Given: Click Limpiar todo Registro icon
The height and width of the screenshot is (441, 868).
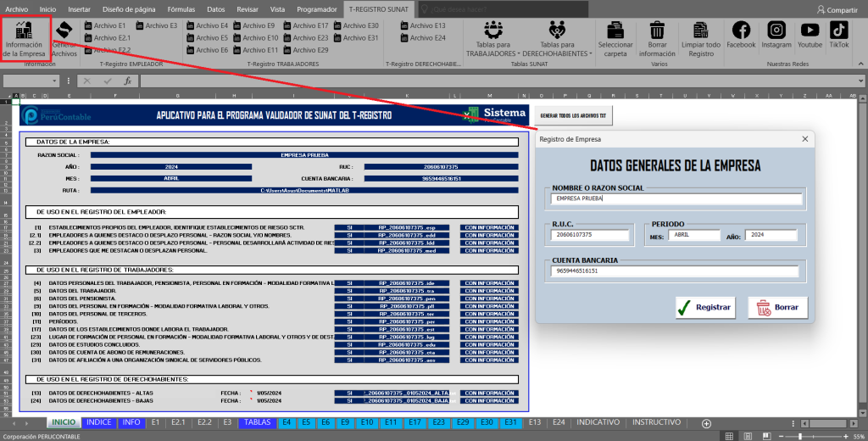Looking at the screenshot, I should [701, 39].
